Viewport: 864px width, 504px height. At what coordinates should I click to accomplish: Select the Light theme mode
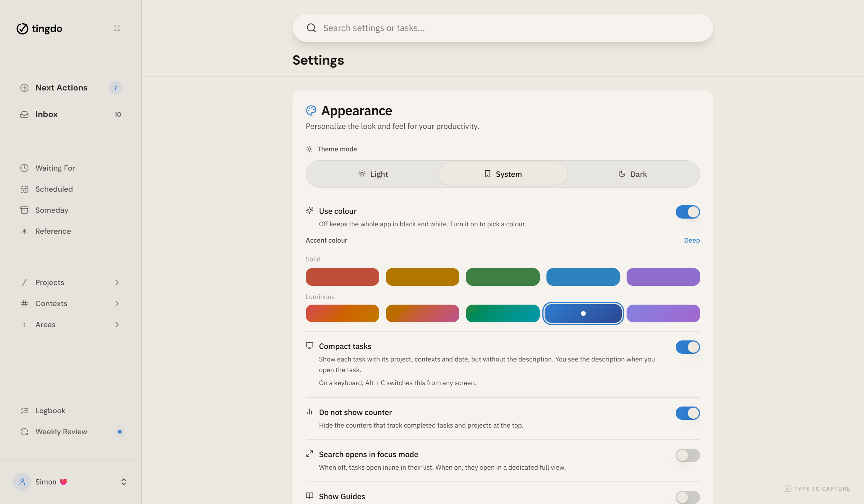[x=373, y=174]
